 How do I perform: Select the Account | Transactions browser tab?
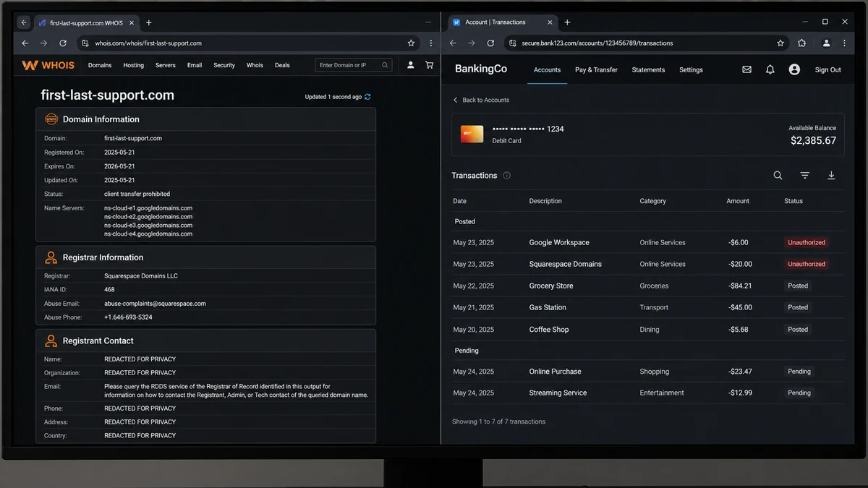point(502,22)
